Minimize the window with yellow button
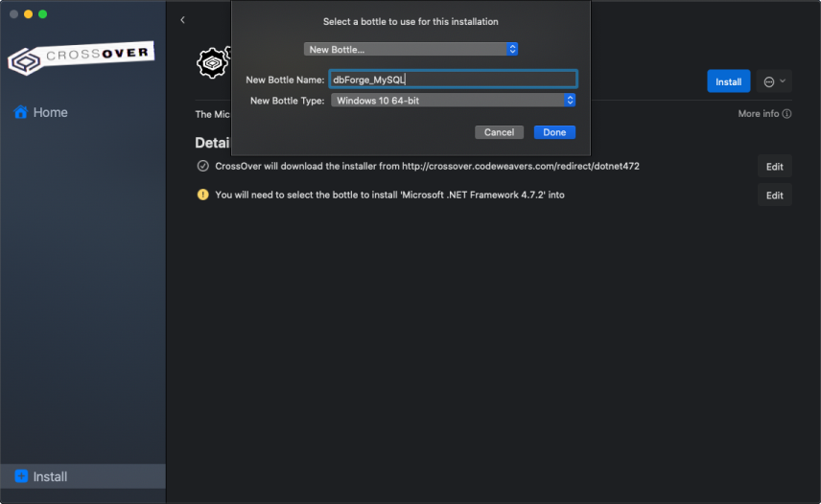Screen dimensions: 821x504 point(28,14)
